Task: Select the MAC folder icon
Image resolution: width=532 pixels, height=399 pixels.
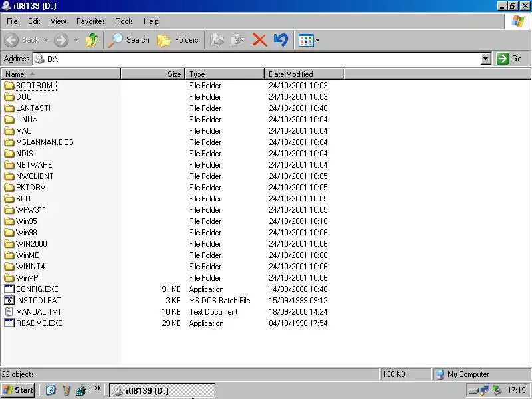Action: point(9,131)
